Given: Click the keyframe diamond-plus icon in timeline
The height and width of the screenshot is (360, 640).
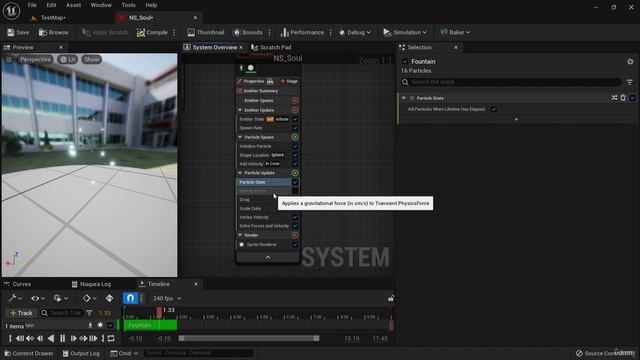Looking at the screenshot, I should point(109,298).
